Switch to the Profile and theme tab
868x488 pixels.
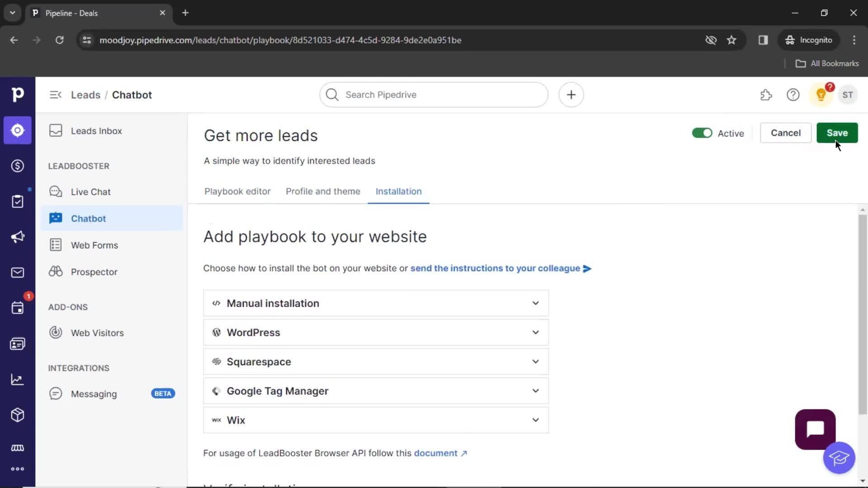(x=322, y=191)
